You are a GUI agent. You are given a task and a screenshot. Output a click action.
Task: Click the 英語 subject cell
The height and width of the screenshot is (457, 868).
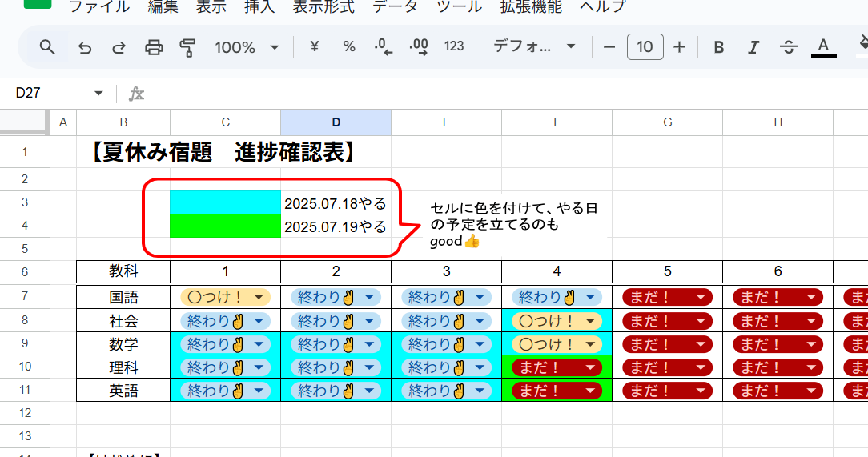pos(123,391)
